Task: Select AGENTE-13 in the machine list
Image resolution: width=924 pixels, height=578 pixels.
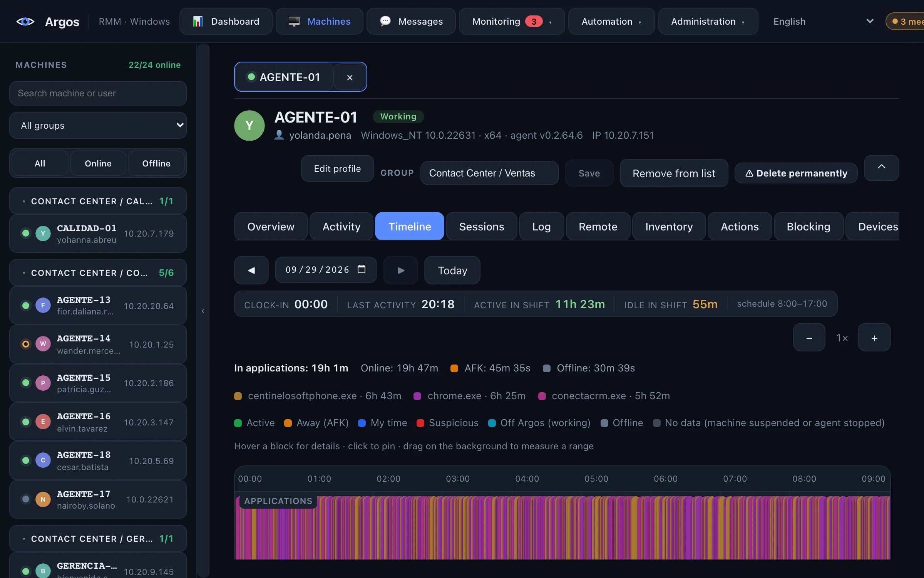Action: coord(98,305)
